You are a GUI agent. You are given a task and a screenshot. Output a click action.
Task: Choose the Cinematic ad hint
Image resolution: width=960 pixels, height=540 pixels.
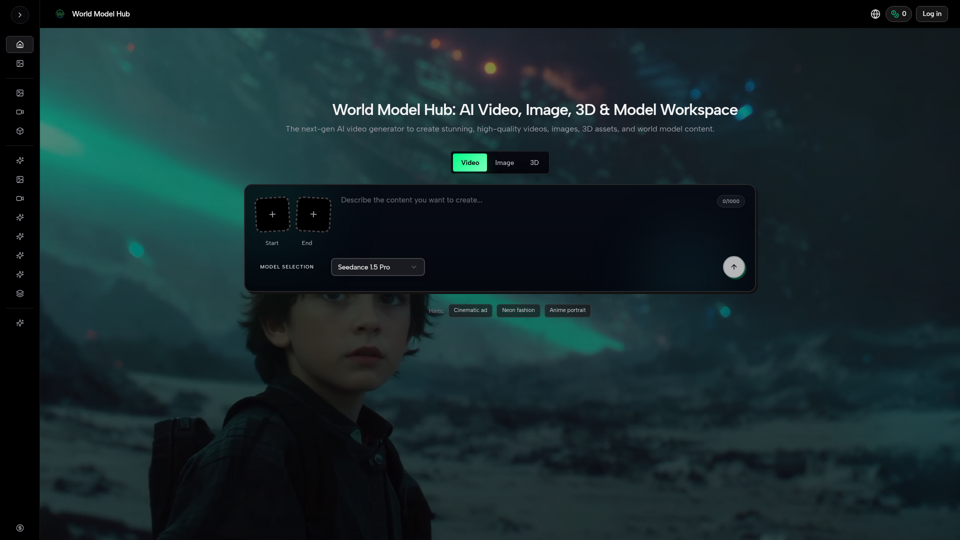(x=470, y=310)
